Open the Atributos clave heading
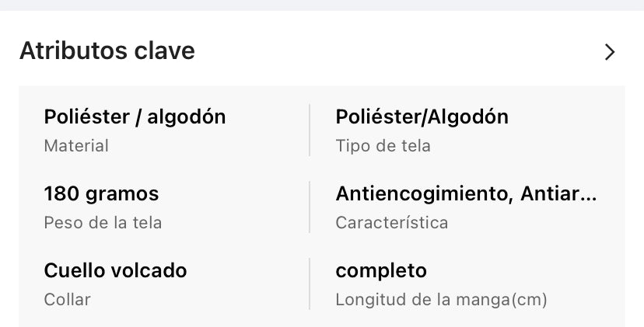This screenshot has width=644, height=327. point(107,51)
